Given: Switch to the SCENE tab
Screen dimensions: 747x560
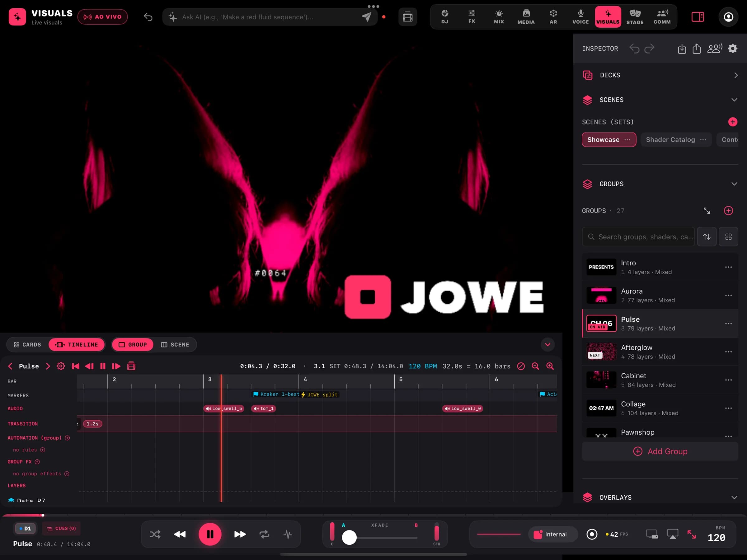Looking at the screenshot, I should (x=175, y=344).
